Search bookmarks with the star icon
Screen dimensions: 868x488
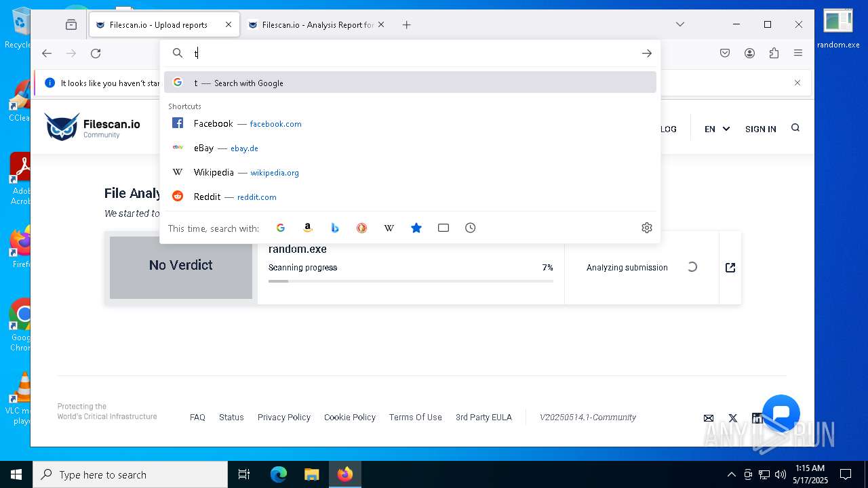point(416,228)
